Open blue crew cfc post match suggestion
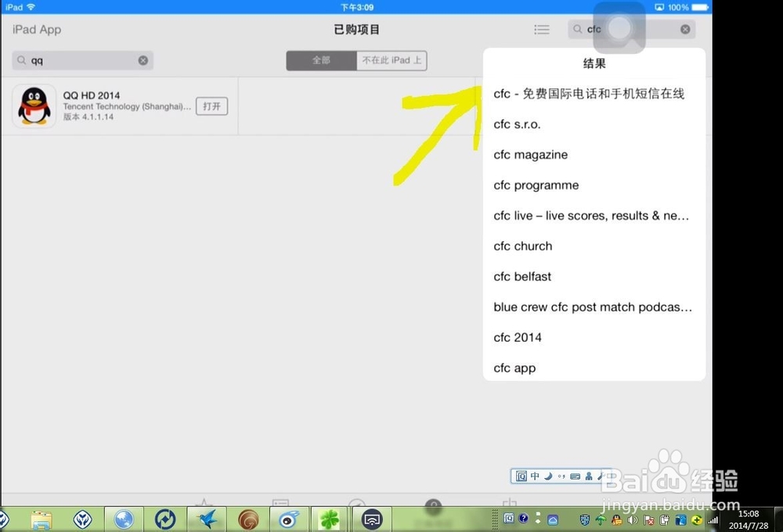783x532 pixels. pos(594,307)
